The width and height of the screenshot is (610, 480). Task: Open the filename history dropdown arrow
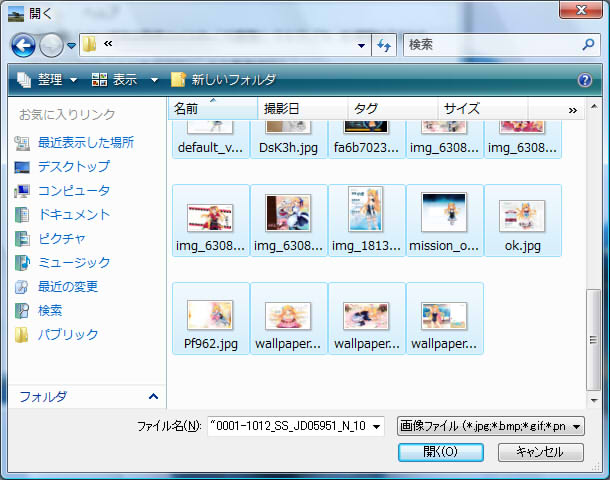(376, 427)
